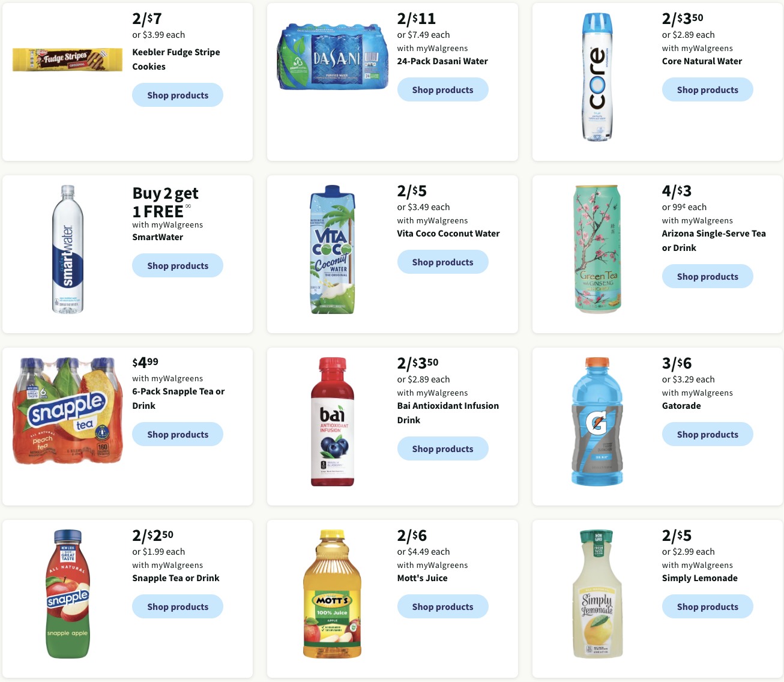Click the Snapple 6-pack peach tea image
The height and width of the screenshot is (682, 784).
pyautogui.click(x=68, y=411)
